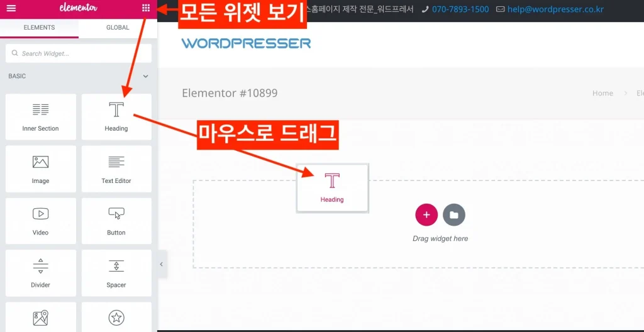This screenshot has width=644, height=332.
Task: Click the Elementor #10899 page title
Action: [x=230, y=93]
